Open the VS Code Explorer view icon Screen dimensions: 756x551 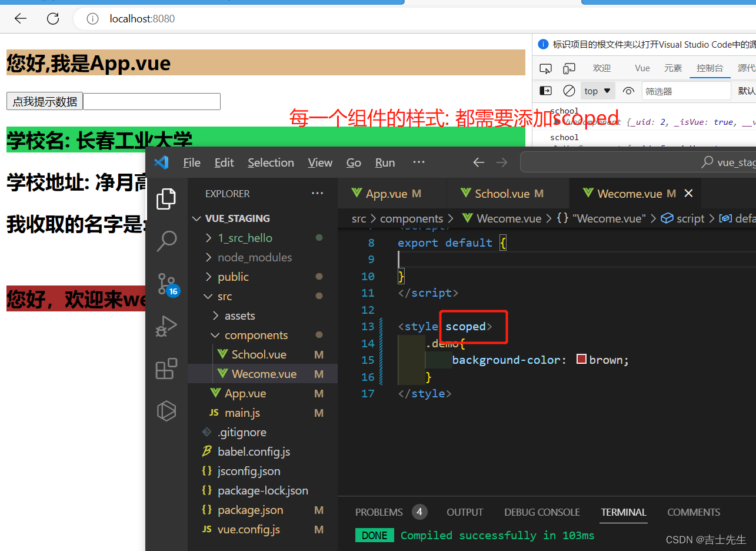[x=166, y=199]
